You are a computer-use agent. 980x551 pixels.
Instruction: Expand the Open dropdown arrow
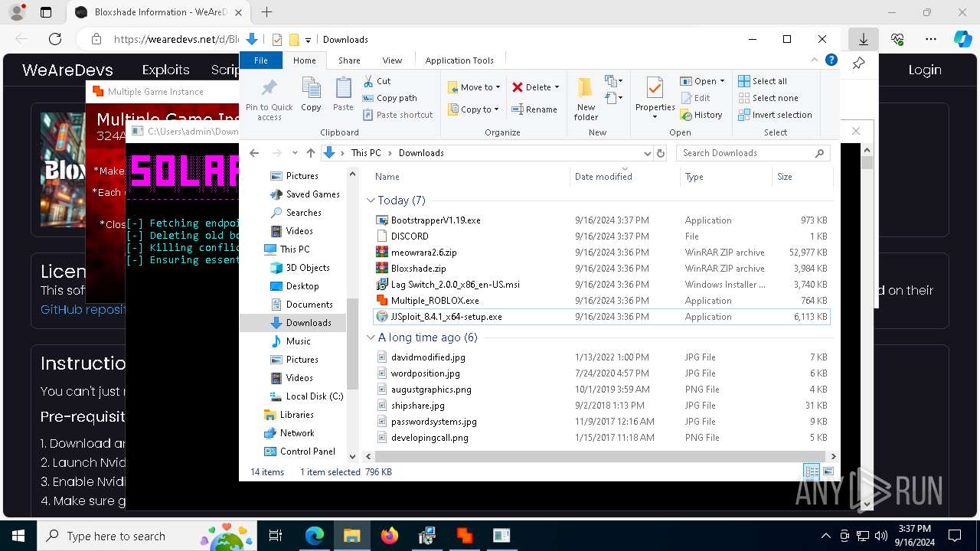pyautogui.click(x=723, y=81)
